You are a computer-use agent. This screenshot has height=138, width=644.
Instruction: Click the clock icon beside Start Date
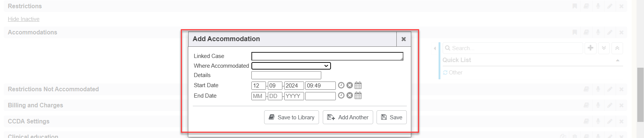(341, 85)
